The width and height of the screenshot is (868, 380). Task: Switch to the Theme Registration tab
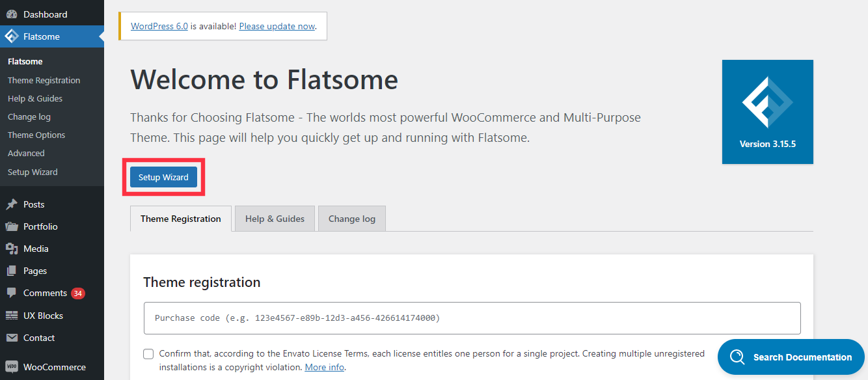pos(181,219)
